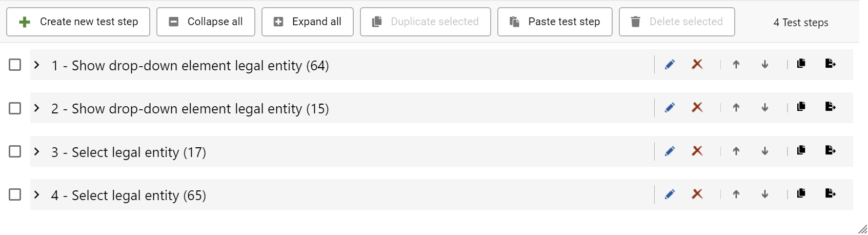Open the chevron of step 4

(x=37, y=194)
